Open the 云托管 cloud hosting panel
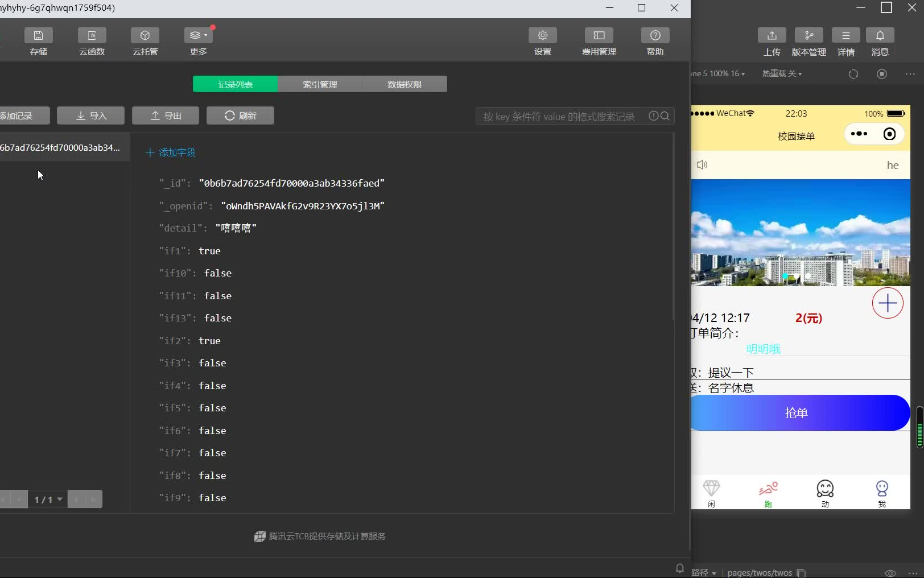The height and width of the screenshot is (578, 924). (x=145, y=42)
